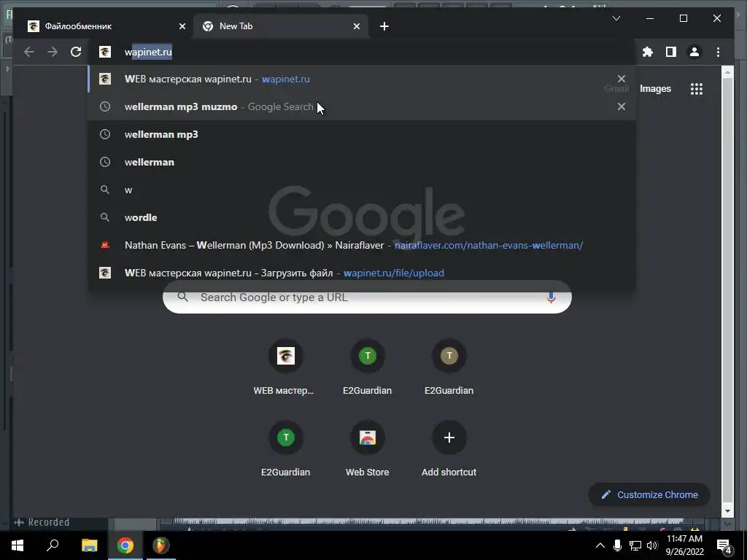Open Chrome's three-dot menu
Viewport: 747px width, 560px height.
pyautogui.click(x=718, y=52)
